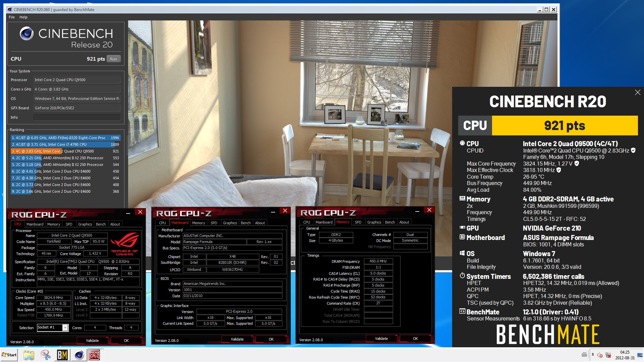
Task: Click the GPU icon in BenchMate panel
Action: (462, 228)
